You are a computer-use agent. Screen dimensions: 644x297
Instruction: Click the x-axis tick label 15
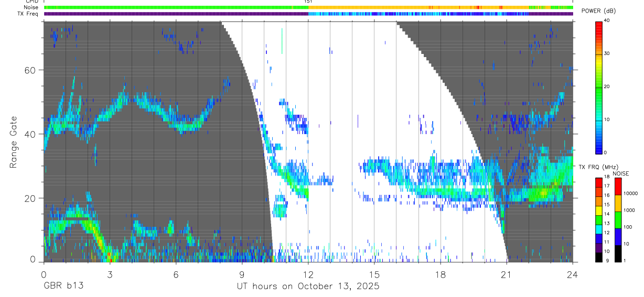(374, 274)
